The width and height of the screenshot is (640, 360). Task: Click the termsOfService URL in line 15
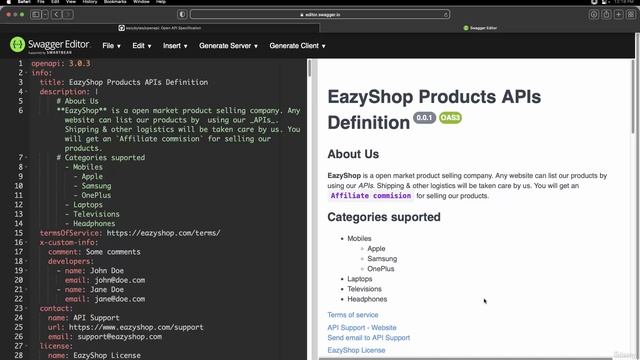[x=163, y=233]
